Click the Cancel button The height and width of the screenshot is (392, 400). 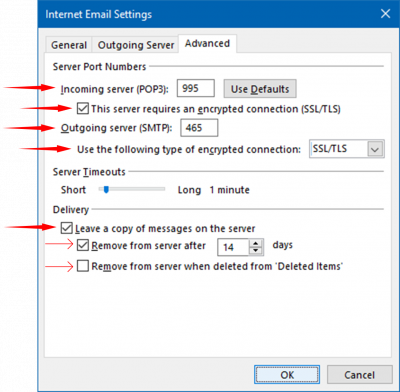359,375
